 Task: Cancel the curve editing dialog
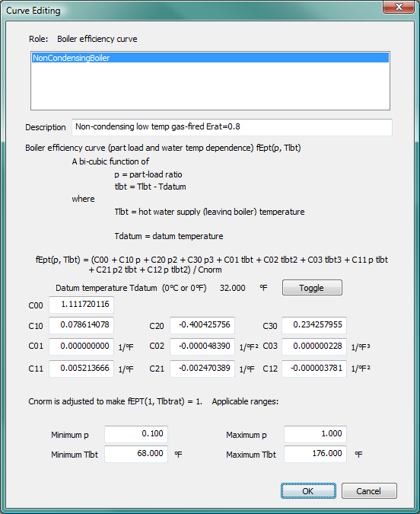pos(369,490)
